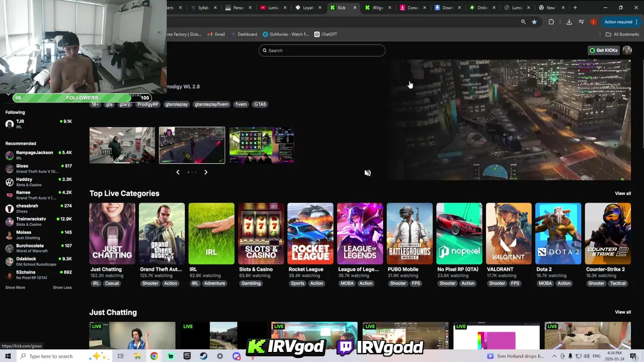Open File Explorer from taskbar
644x362 pixels.
point(137,356)
